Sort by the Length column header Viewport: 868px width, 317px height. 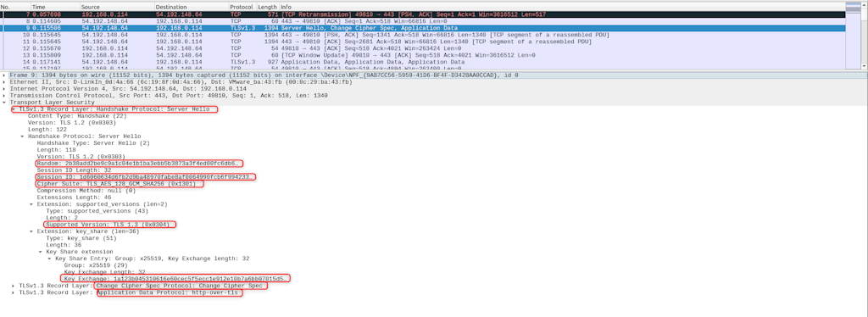(x=268, y=7)
